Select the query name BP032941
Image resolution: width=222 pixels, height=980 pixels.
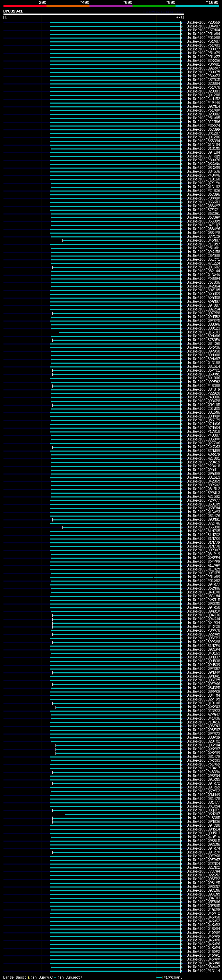pyautogui.click(x=13, y=11)
